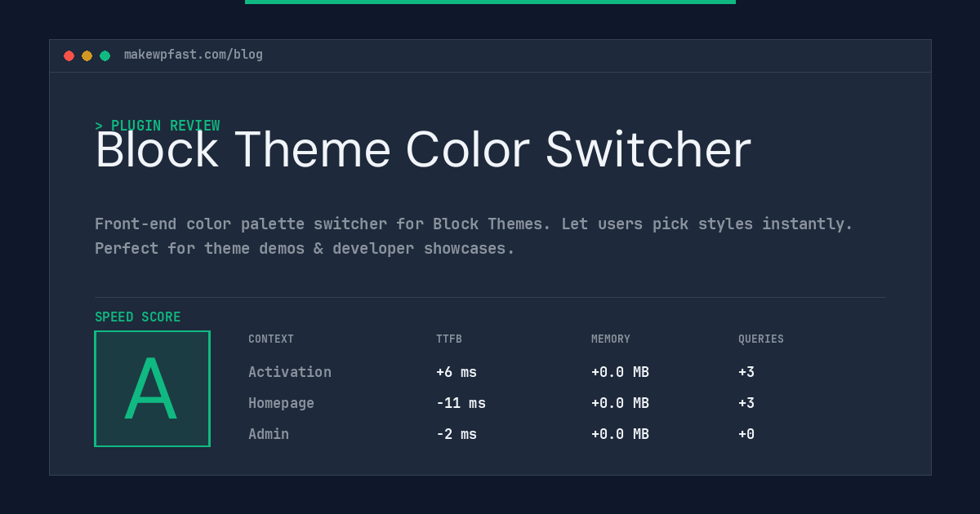Click the 'Block Theme Color Switcher' title
Image resolution: width=980 pixels, height=514 pixels.
(423, 150)
